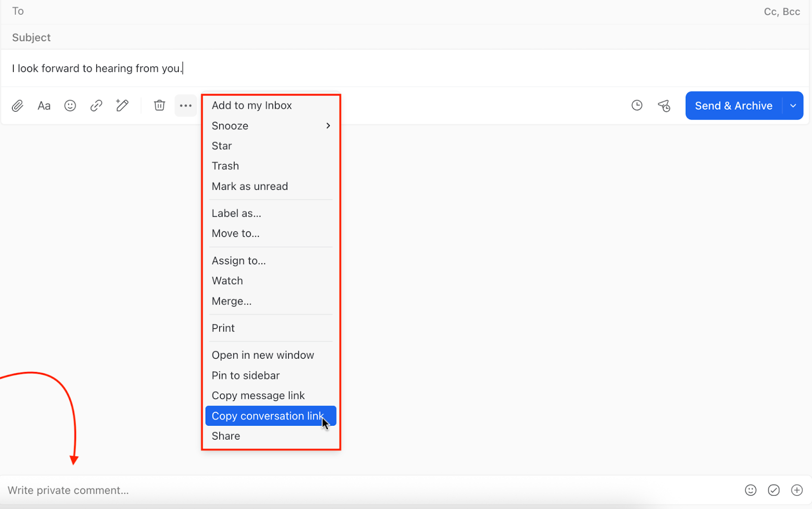The image size is (812, 509).
Task: Open send-later options via the paper plane icon
Action: (x=664, y=106)
